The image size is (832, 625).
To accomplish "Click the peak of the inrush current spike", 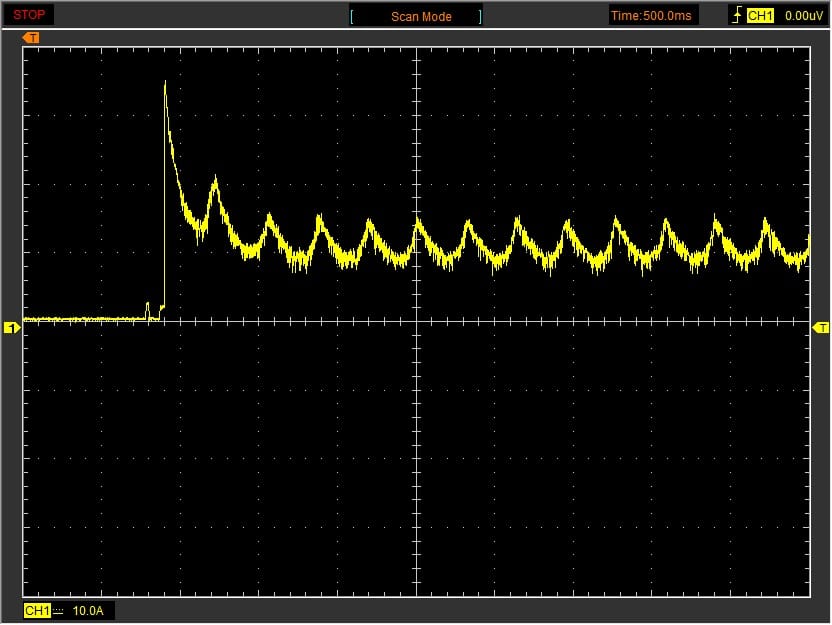I will (x=165, y=82).
